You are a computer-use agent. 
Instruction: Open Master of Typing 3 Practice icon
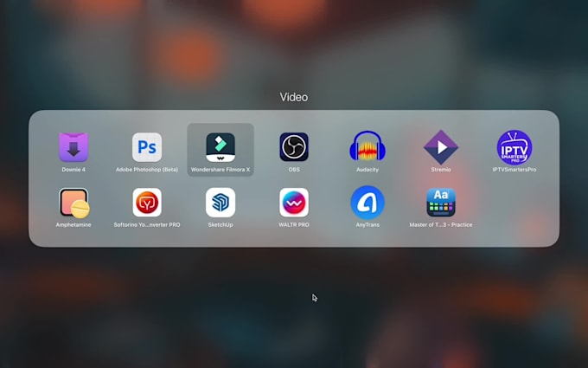pos(441,203)
